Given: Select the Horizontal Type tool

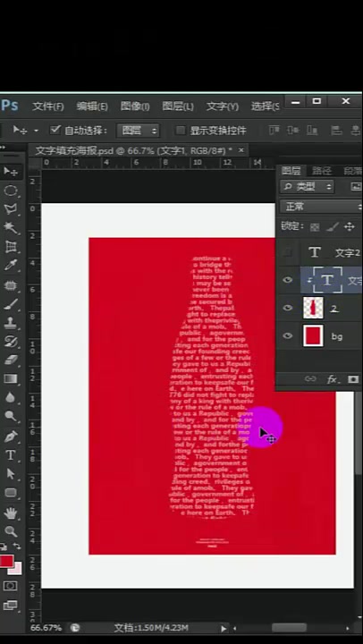Looking at the screenshot, I should [x=10, y=455].
